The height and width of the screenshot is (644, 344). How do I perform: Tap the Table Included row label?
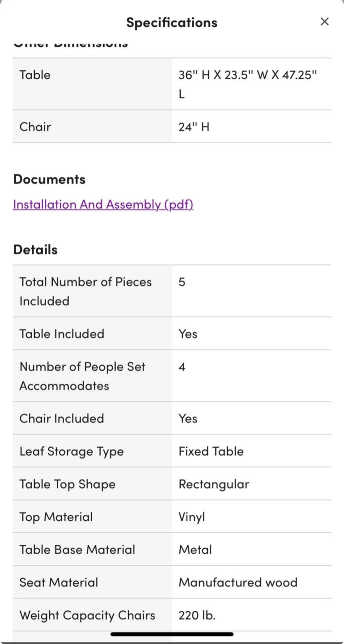pos(62,334)
